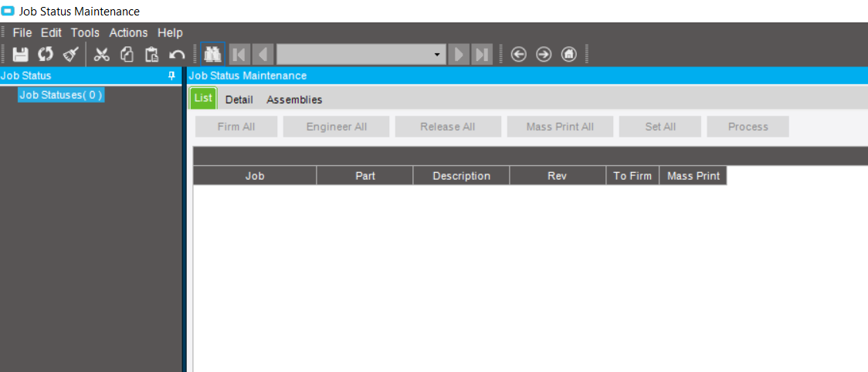868x372 pixels.
Task: Click the Job Status Maintenance window icon
Action: 8,11
